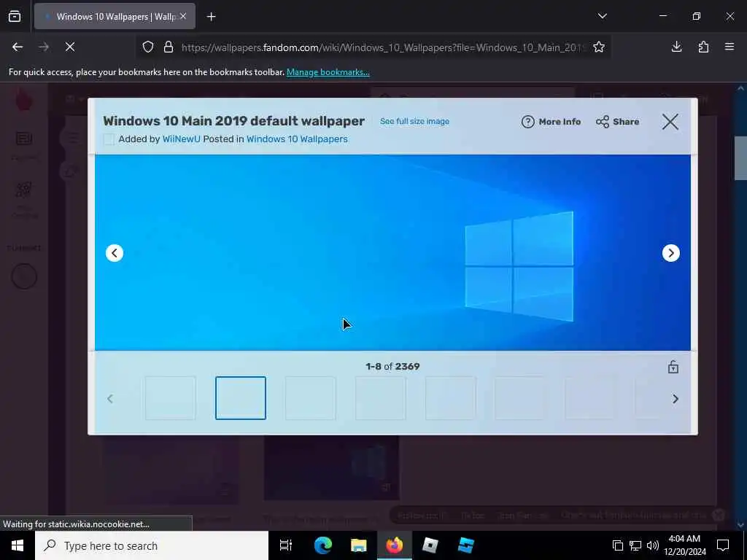
Task: Click the large Windows 10 wallpaper image
Action: click(x=392, y=252)
